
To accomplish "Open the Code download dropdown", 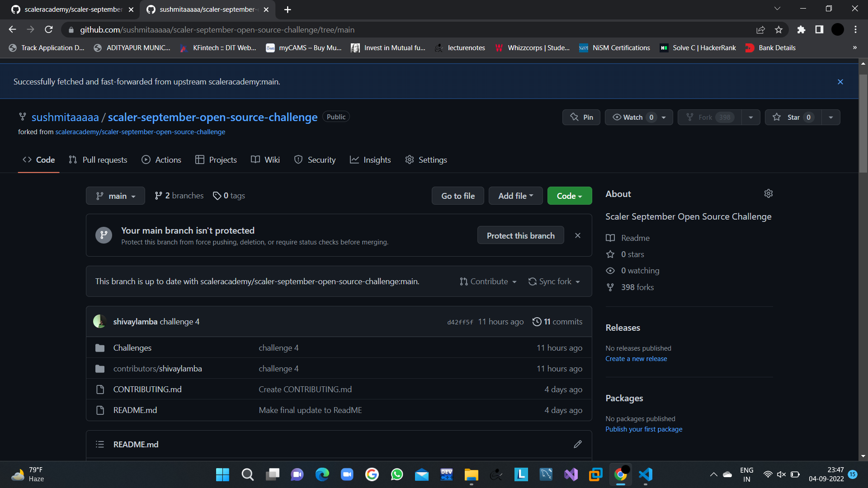I will tap(569, 196).
